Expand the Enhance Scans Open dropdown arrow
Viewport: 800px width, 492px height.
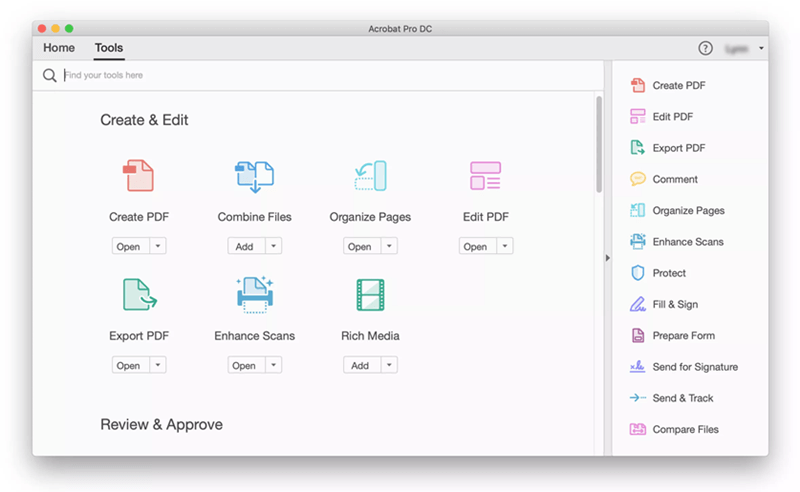click(273, 365)
